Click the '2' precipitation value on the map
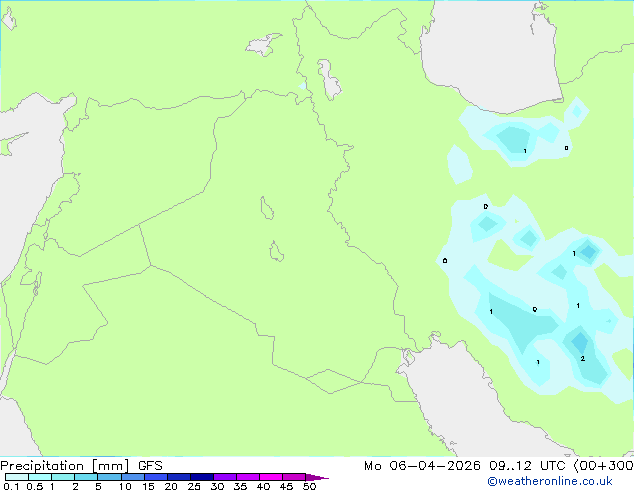This screenshot has height=490, width=634. click(583, 359)
